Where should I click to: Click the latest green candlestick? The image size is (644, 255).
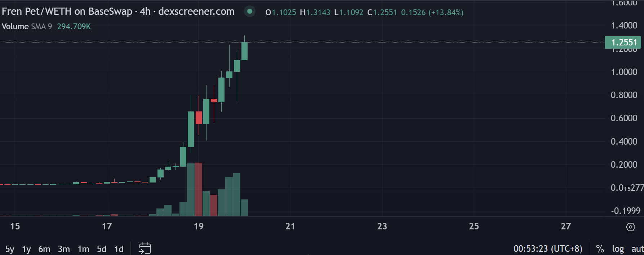point(244,51)
